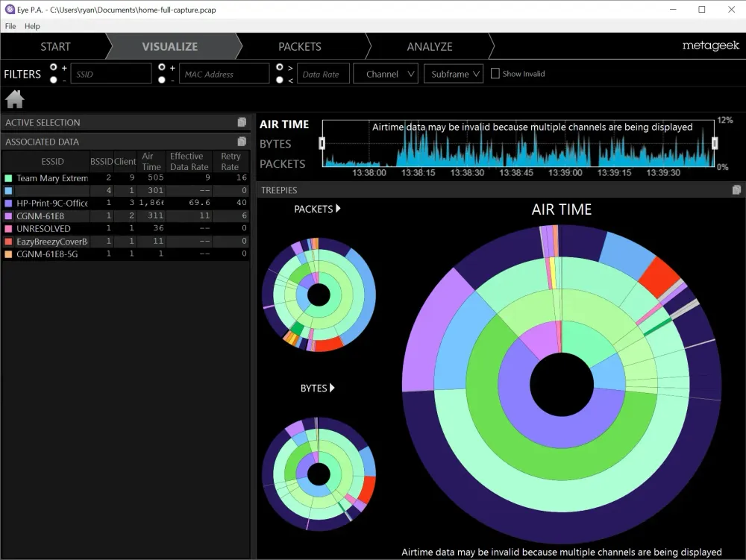Switch to the ANALYZE tab
This screenshot has height=560, width=746.
pyautogui.click(x=429, y=45)
